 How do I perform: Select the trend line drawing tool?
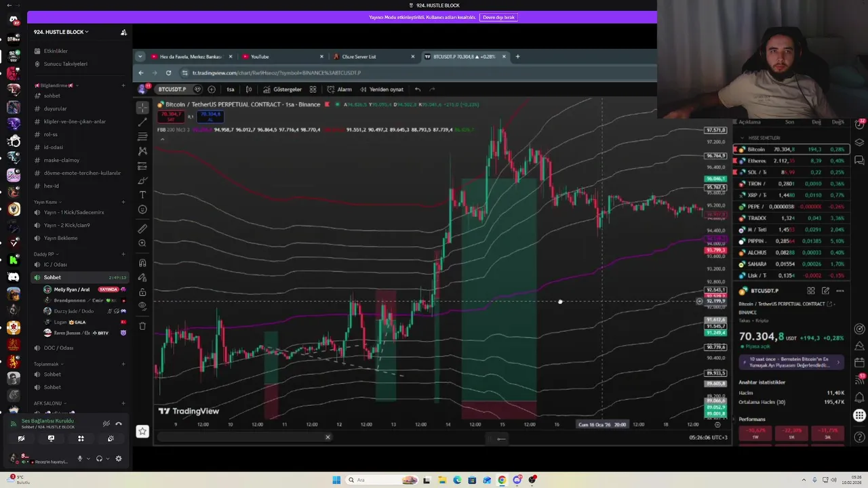click(142, 122)
